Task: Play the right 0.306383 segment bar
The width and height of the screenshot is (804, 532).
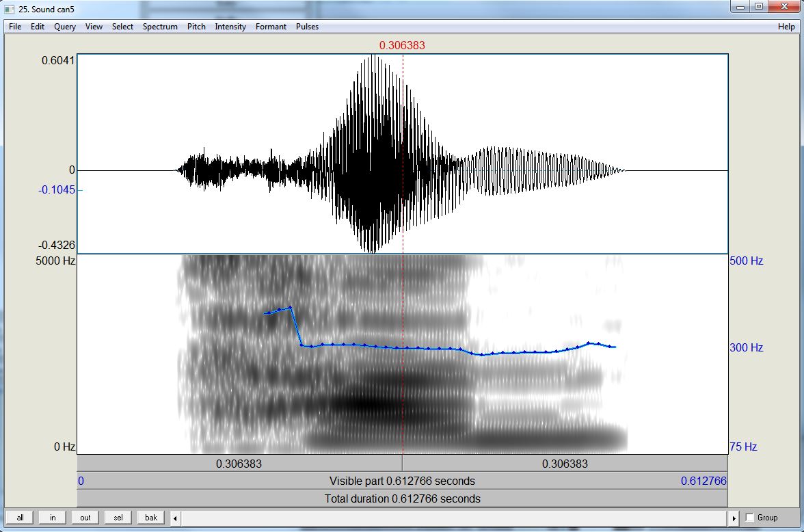Action: pyautogui.click(x=565, y=464)
